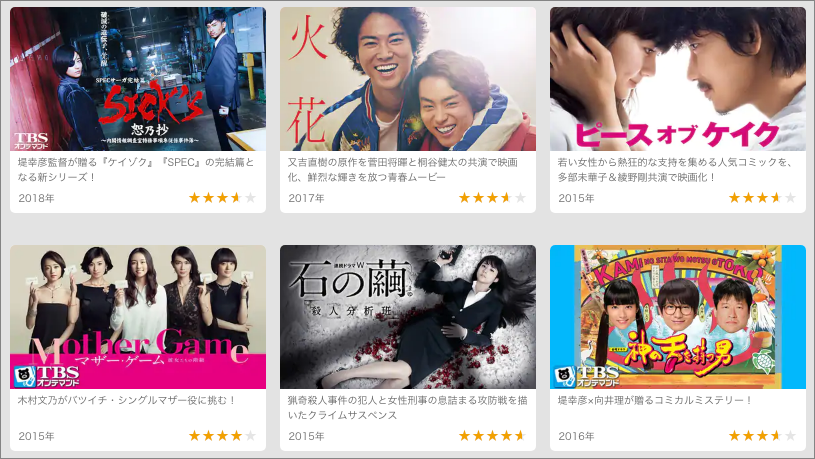
Task: Click the TBS オンデマンド logo on Mother Game
Action: [47, 376]
